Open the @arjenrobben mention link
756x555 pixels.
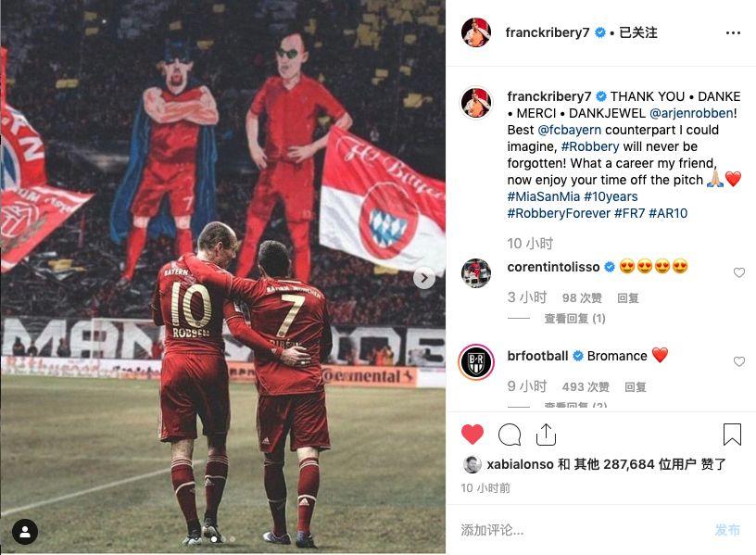tap(691, 113)
